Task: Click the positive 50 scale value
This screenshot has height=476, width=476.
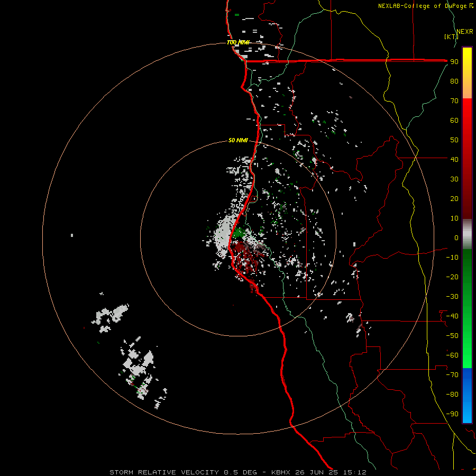Action: (454, 140)
